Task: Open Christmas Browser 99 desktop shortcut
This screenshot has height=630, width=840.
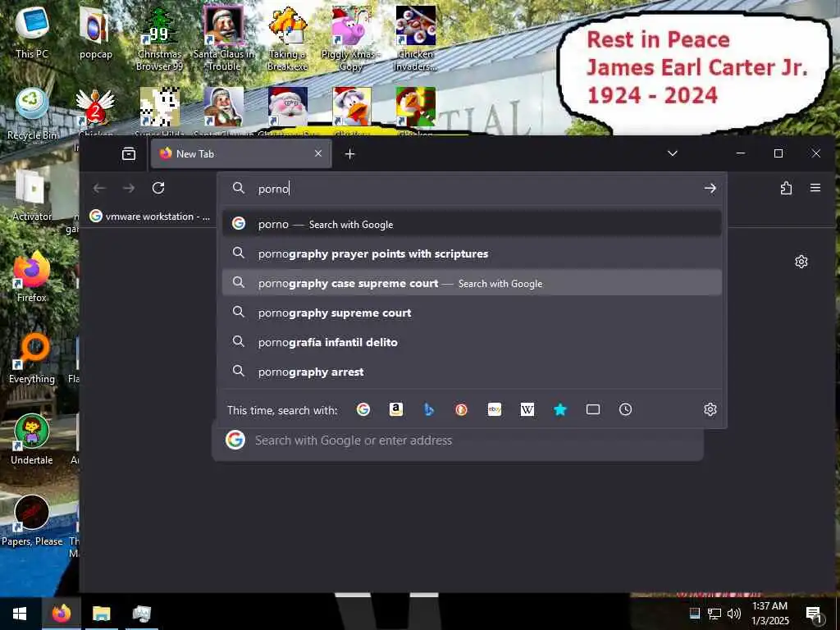Action: click(x=160, y=39)
